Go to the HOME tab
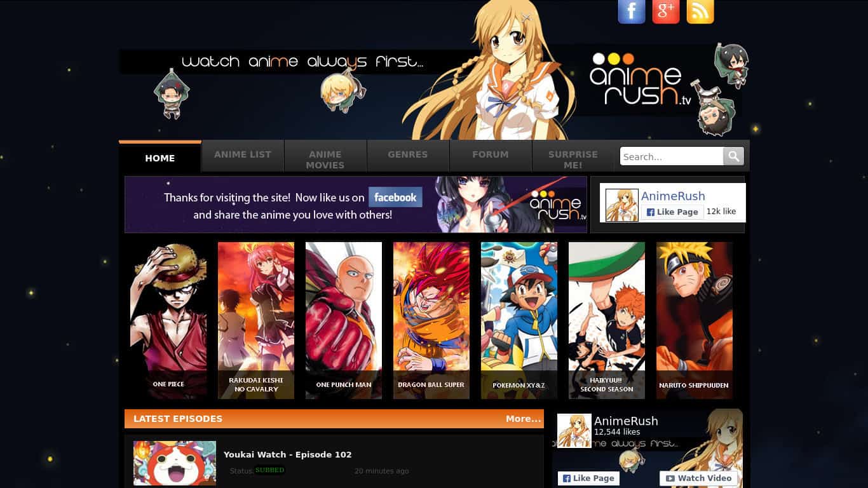 [x=160, y=157]
